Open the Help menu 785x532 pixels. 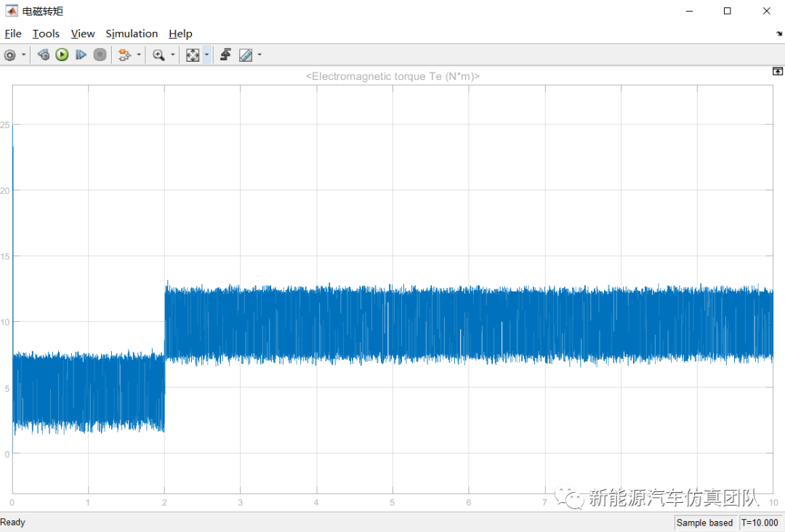tap(180, 33)
